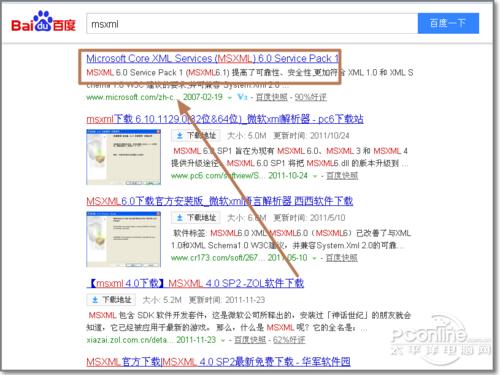Open MSXML6.0下载官方安装版 西西软件下载 result

pos(219,201)
